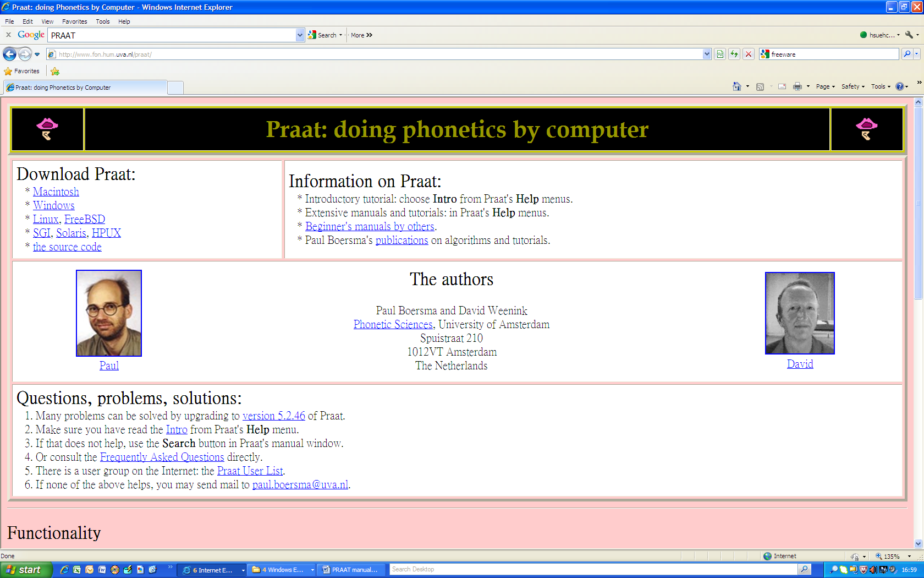Click the Search Desktop magnifier button
This screenshot has width=924, height=578.
click(805, 569)
